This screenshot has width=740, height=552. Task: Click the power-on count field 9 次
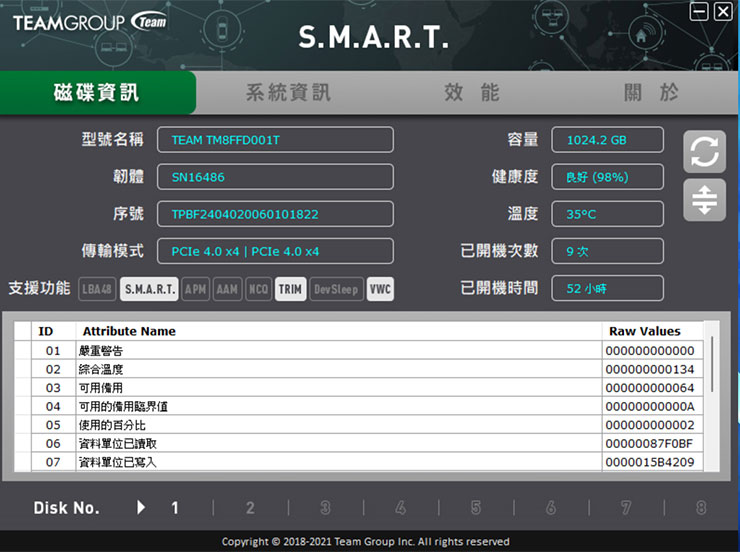coord(607,251)
